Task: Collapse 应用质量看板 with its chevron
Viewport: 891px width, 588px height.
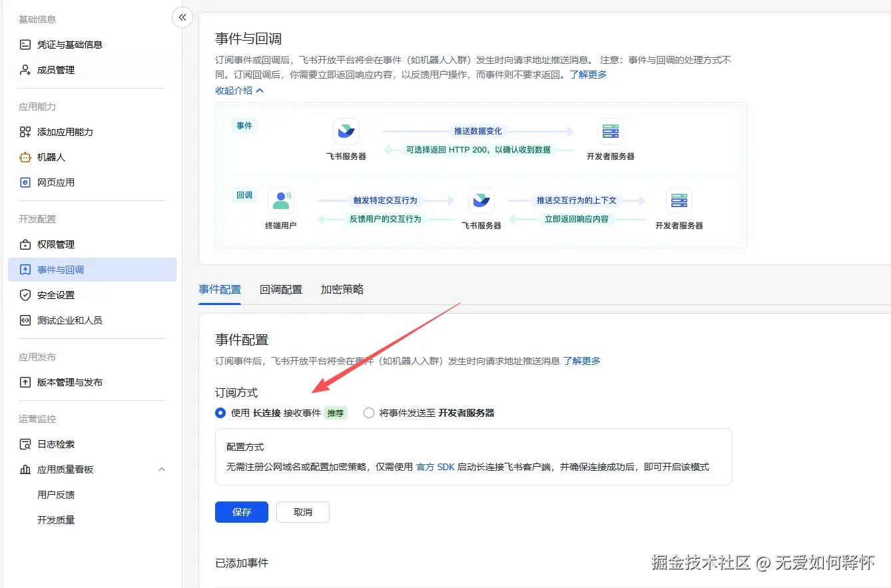Action: pos(162,469)
